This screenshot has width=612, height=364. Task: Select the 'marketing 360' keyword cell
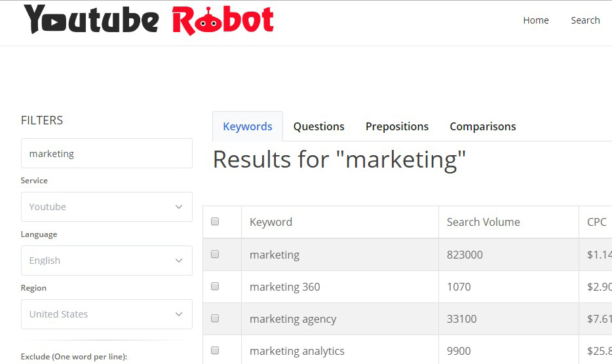[340, 287]
